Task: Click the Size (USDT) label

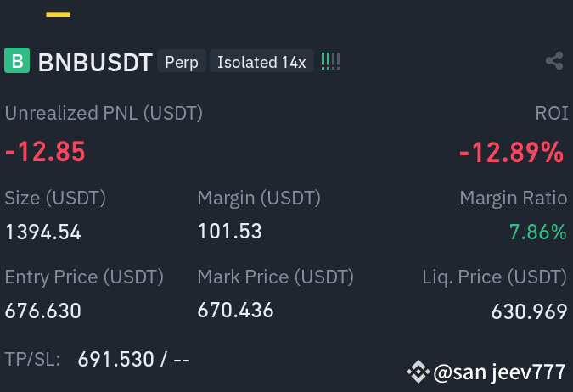Action: [55, 199]
